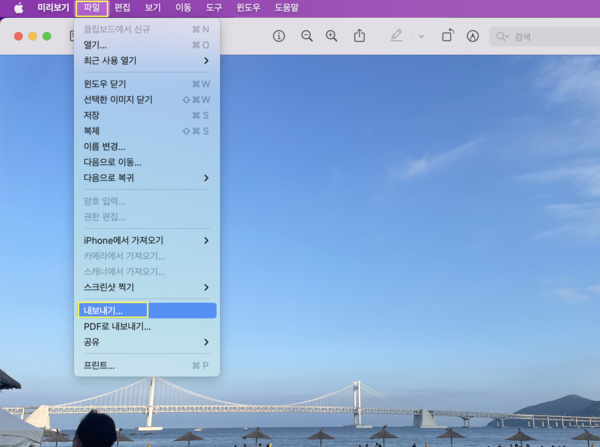Click the rotate icon in toolbar
The height and width of the screenshot is (447, 600).
point(448,36)
